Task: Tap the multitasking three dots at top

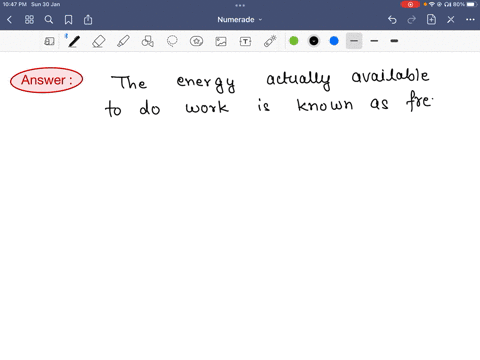Action: click(x=240, y=5)
